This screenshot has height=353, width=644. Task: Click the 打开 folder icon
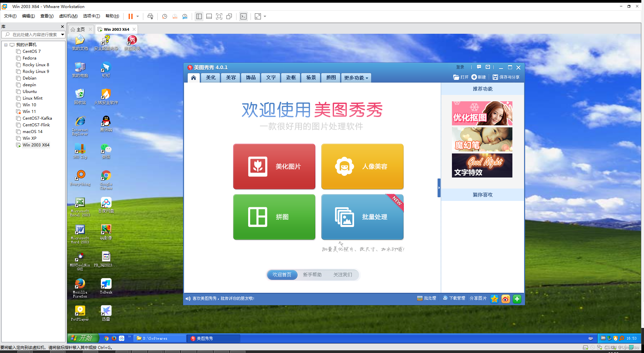tap(456, 77)
